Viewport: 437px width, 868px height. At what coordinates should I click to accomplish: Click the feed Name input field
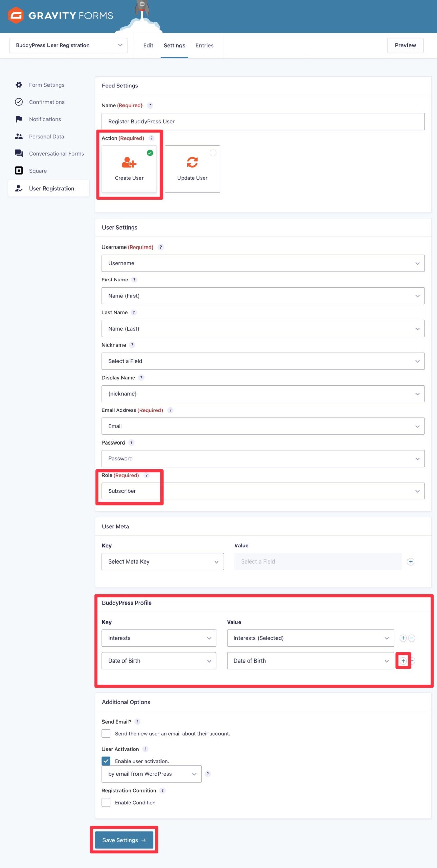tap(263, 122)
